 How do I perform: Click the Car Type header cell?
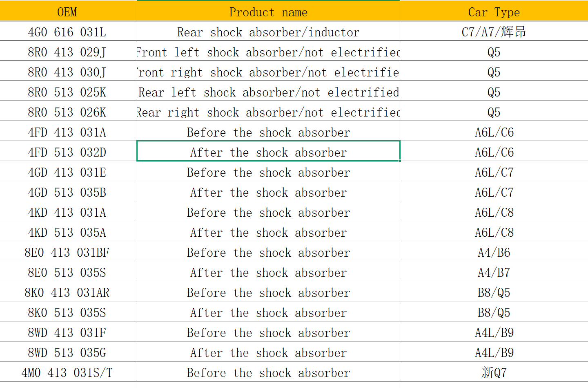[494, 12]
